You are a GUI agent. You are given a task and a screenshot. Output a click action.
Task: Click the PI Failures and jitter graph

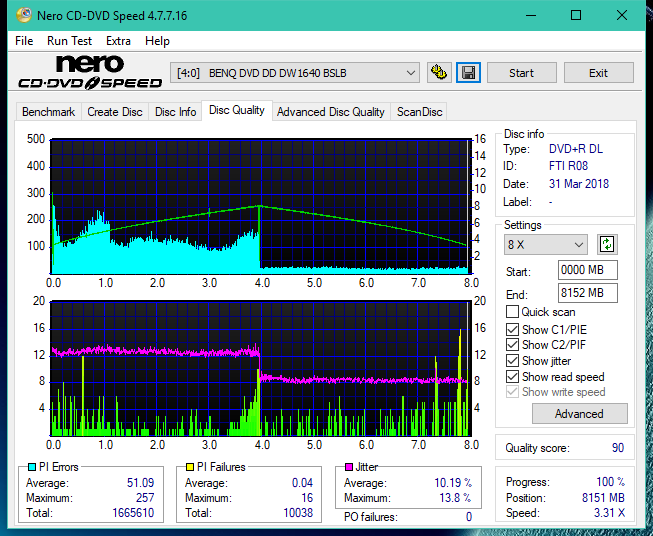pos(261,369)
